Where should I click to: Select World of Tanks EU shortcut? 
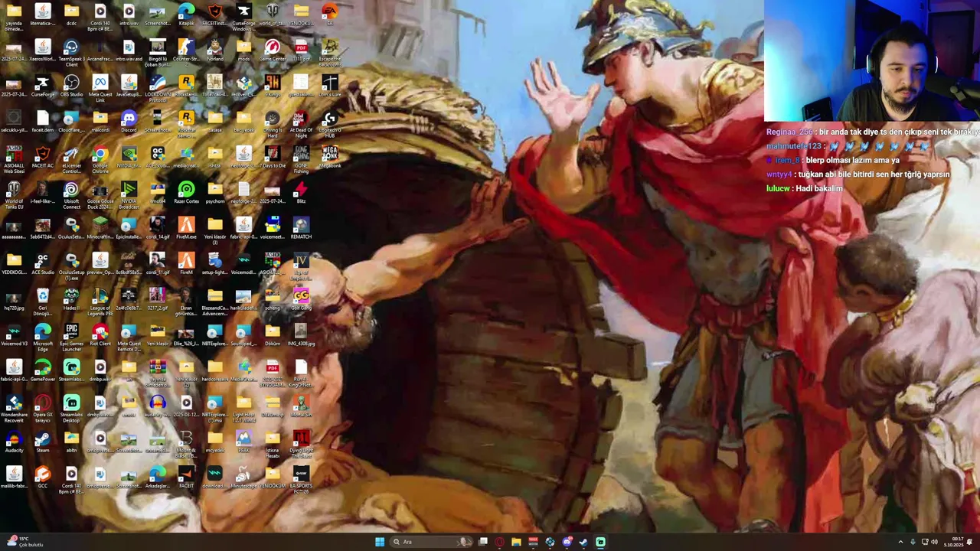(x=14, y=195)
